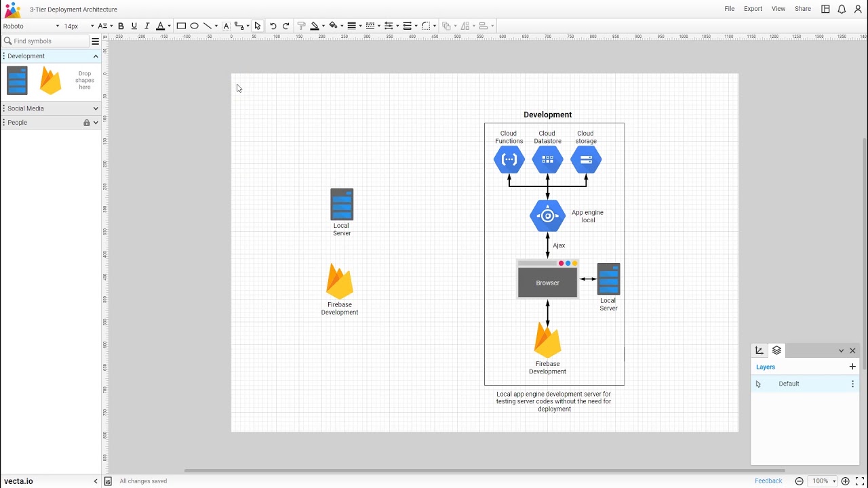Screen dimensions: 868x488
Task: Open the stroke width dropdown
Action: point(354,26)
